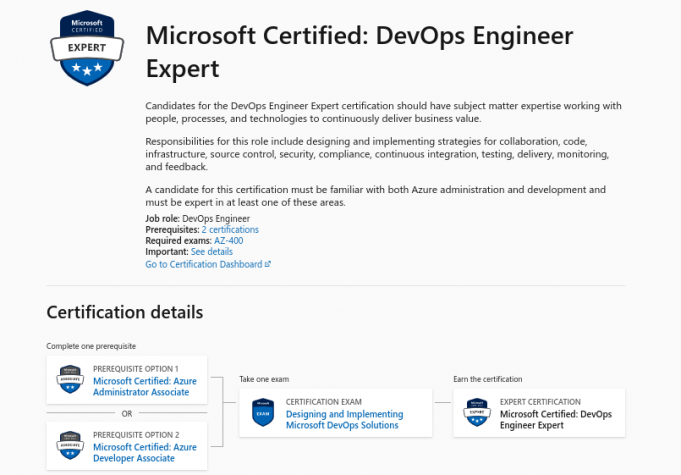Click the main page heading at the top

pyautogui.click(x=360, y=52)
